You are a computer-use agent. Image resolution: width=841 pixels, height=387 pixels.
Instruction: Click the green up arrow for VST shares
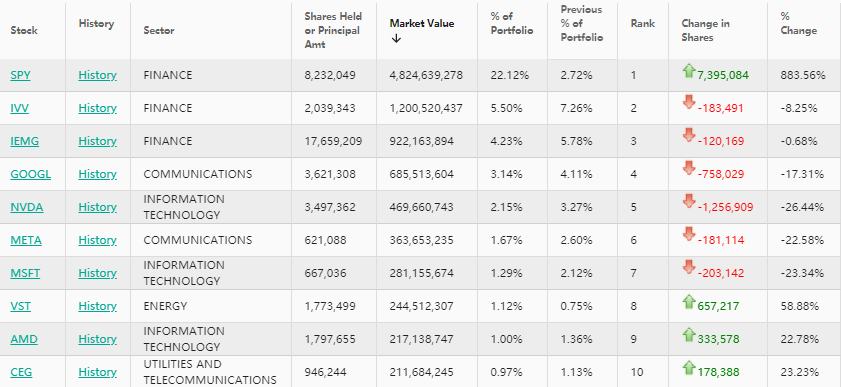tap(689, 302)
